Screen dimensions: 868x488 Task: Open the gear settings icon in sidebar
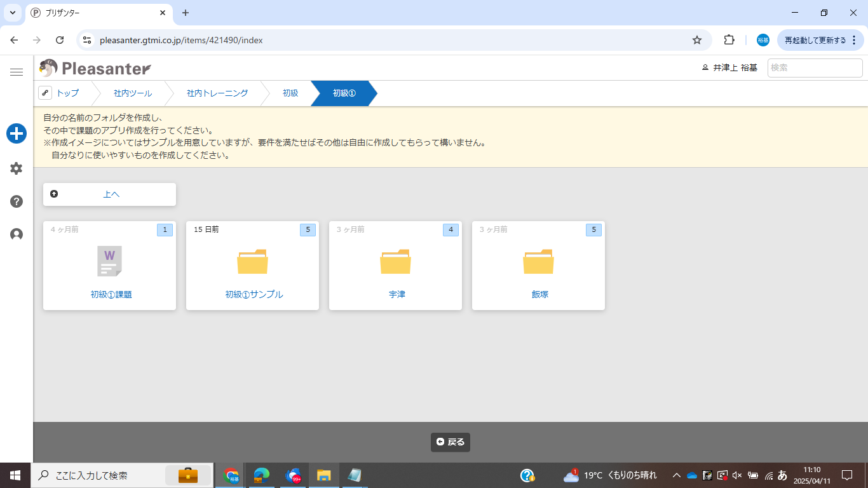[17, 168]
